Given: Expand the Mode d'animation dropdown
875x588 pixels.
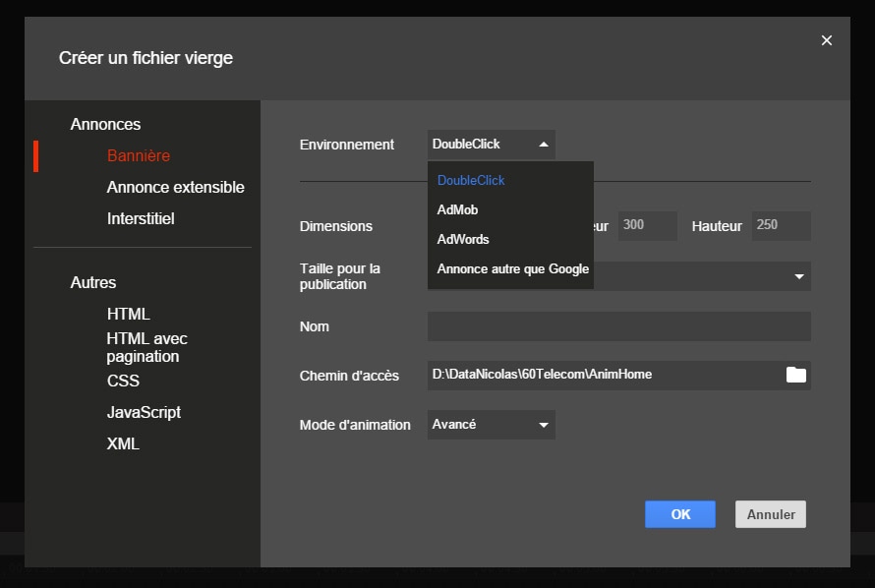Looking at the screenshot, I should (491, 425).
